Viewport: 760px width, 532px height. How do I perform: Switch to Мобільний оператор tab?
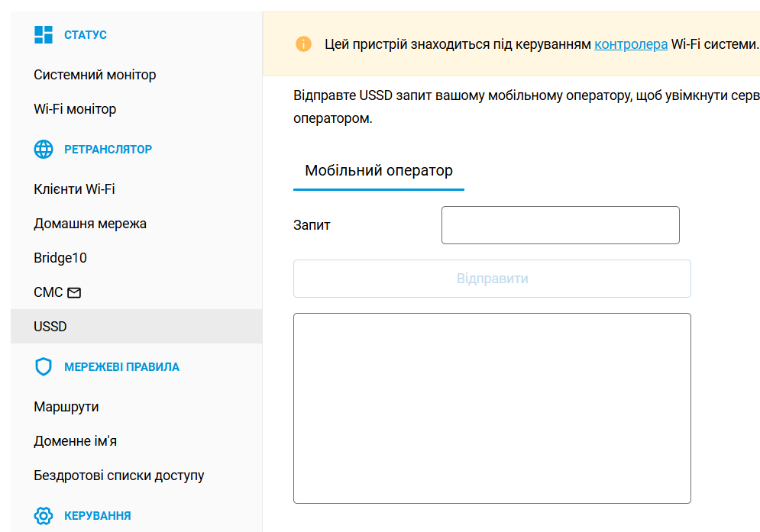tap(379, 170)
